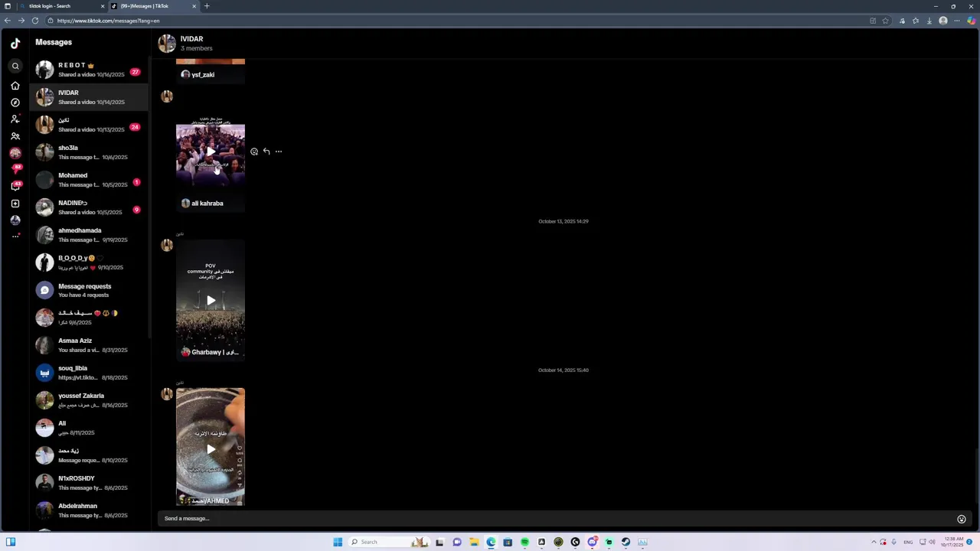Open the Friends icon in sidebar
This screenshot has height=551, width=980.
[x=15, y=136]
